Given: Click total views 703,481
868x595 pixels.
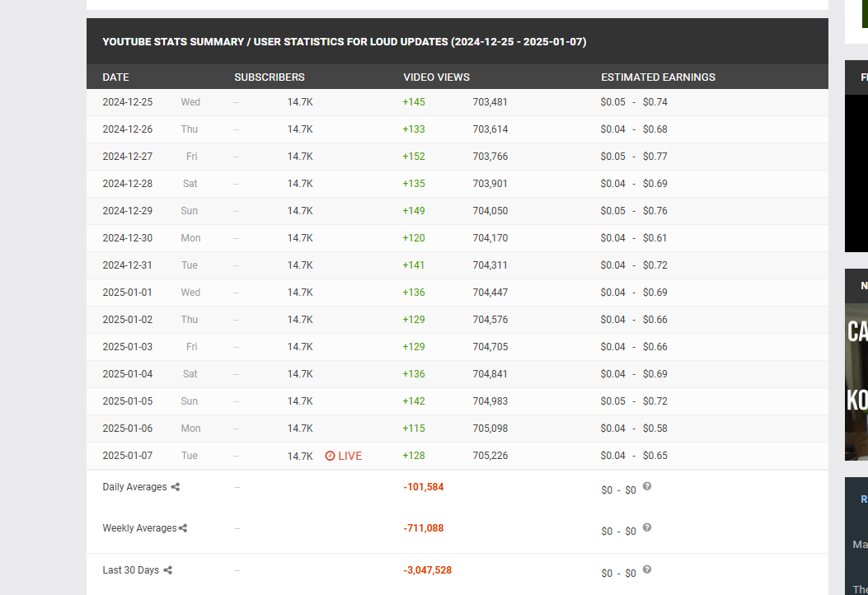Looking at the screenshot, I should [490, 102].
